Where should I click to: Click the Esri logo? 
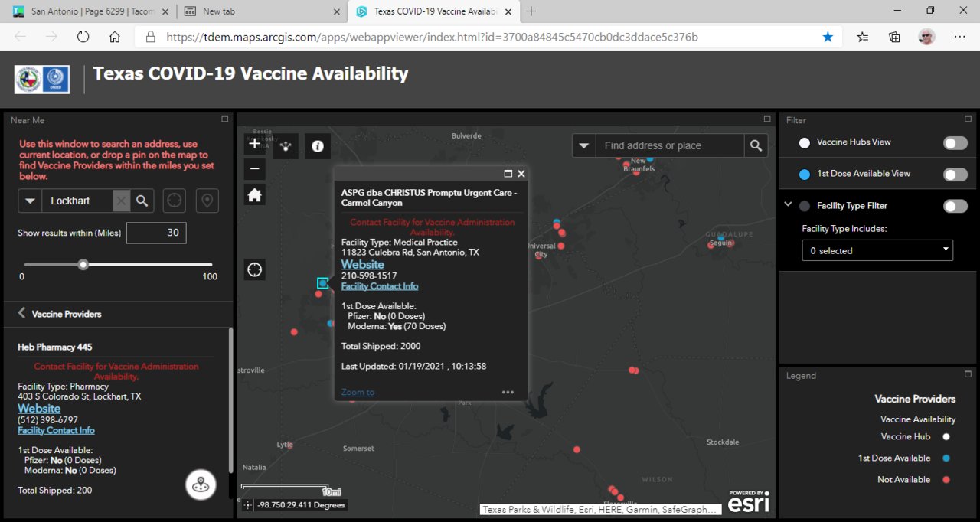click(748, 502)
